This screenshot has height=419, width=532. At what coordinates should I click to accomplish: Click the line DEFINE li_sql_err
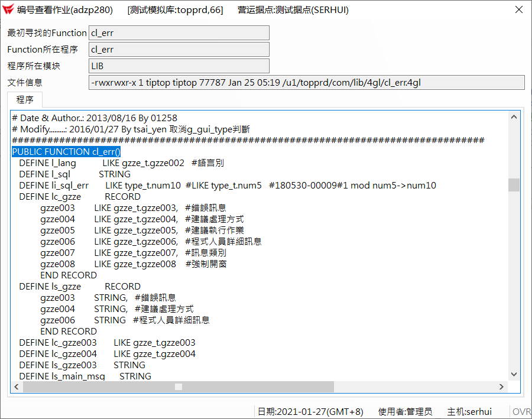[228, 185]
